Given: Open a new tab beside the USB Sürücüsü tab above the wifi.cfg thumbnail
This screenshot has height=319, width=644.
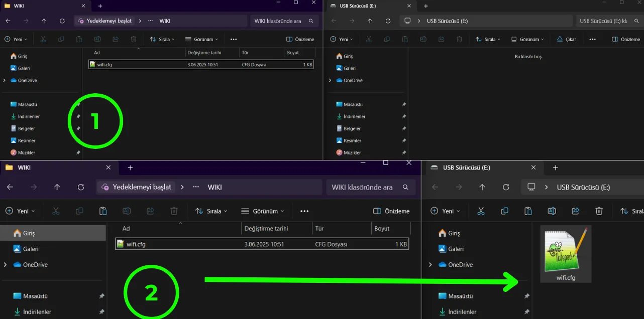Looking at the screenshot, I should pyautogui.click(x=555, y=168).
